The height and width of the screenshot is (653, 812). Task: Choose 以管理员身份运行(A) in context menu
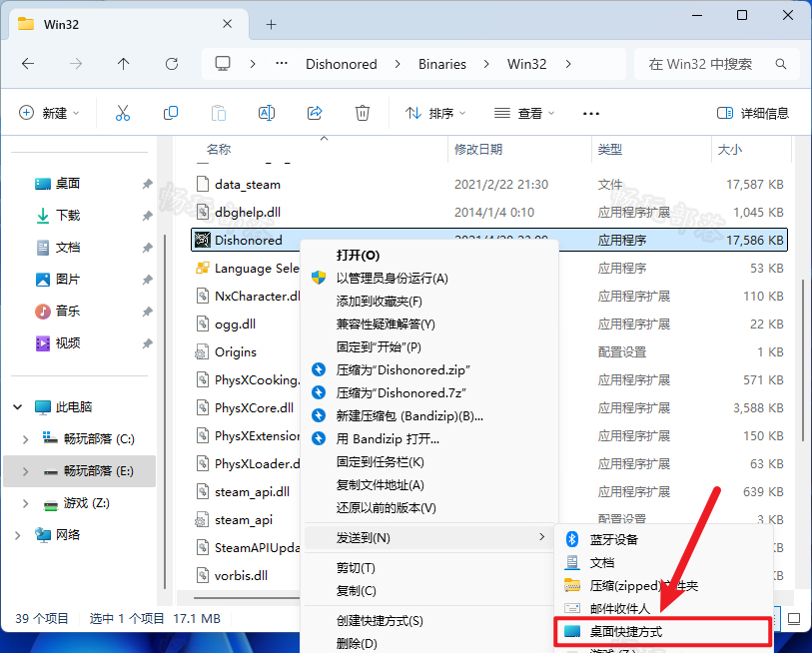(393, 279)
